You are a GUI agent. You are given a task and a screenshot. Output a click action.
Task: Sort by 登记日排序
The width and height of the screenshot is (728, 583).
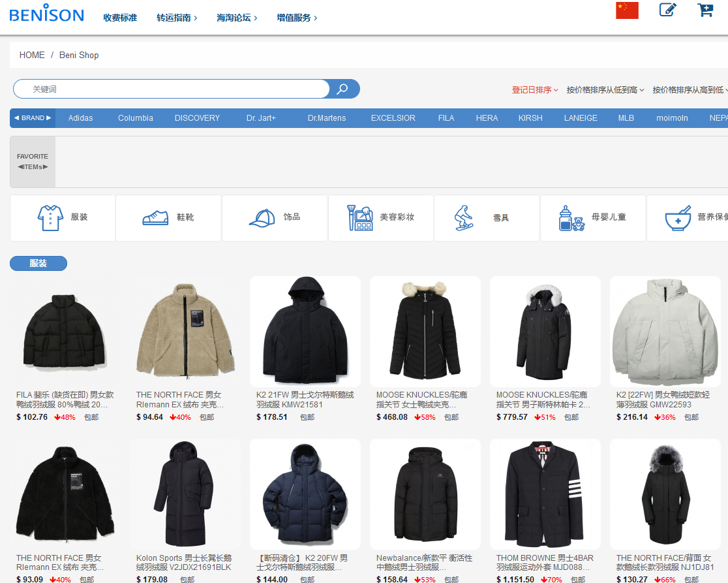[x=535, y=89]
